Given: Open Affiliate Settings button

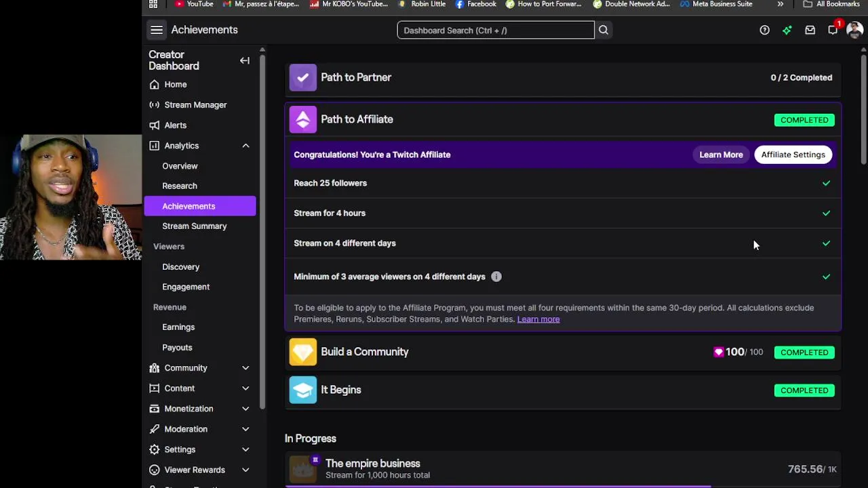Looking at the screenshot, I should point(793,155).
